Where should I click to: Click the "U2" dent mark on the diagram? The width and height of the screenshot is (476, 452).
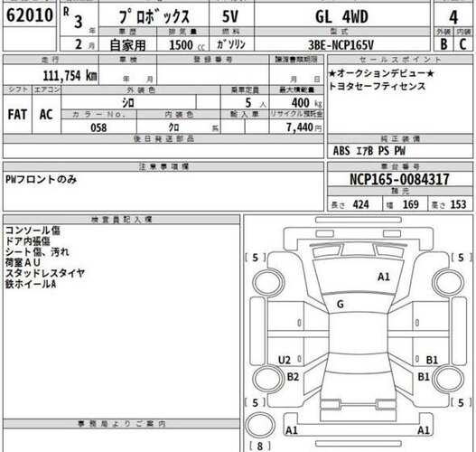click(285, 361)
